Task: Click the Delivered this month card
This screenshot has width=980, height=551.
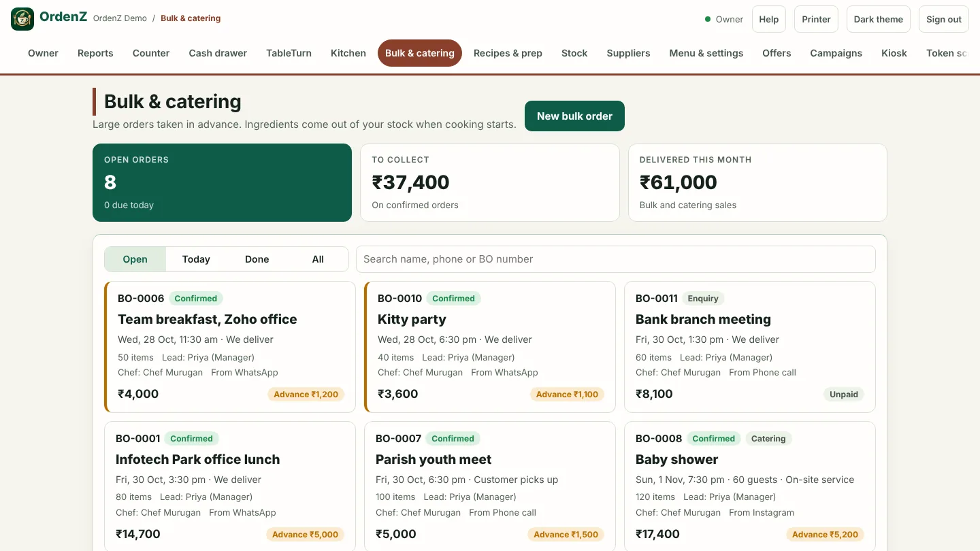Action: pyautogui.click(x=757, y=182)
